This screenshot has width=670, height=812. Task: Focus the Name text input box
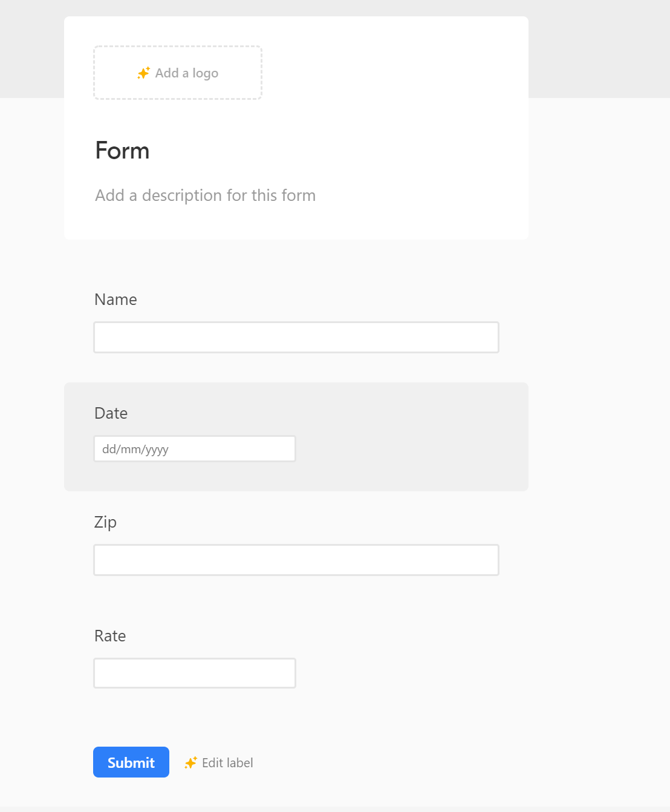296,337
